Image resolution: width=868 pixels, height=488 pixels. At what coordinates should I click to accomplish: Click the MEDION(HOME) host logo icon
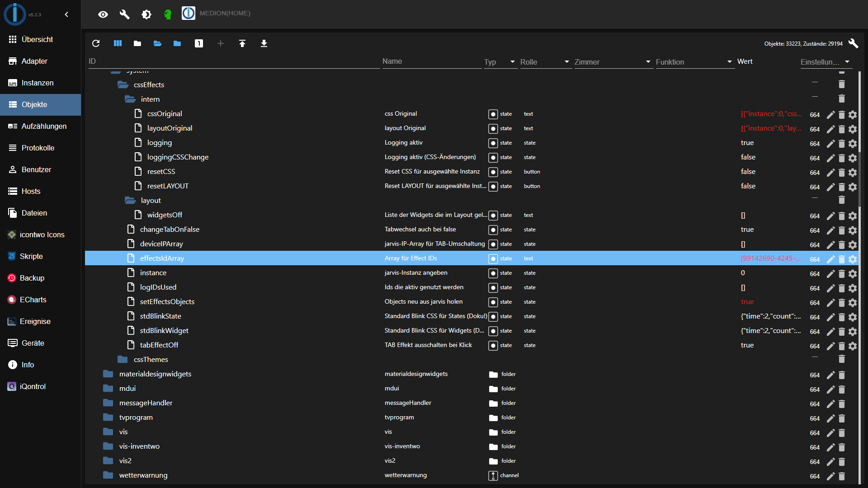coord(189,13)
